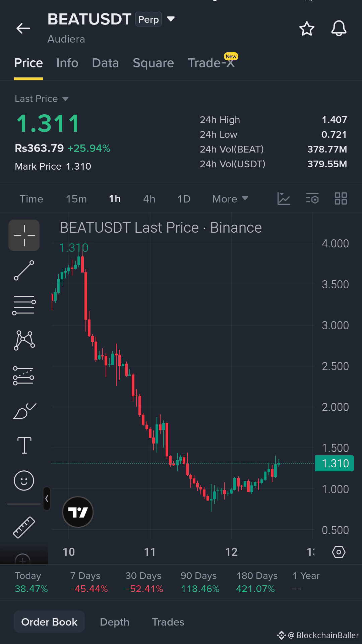Switch to the Data tab
The width and height of the screenshot is (362, 644).
(x=105, y=63)
